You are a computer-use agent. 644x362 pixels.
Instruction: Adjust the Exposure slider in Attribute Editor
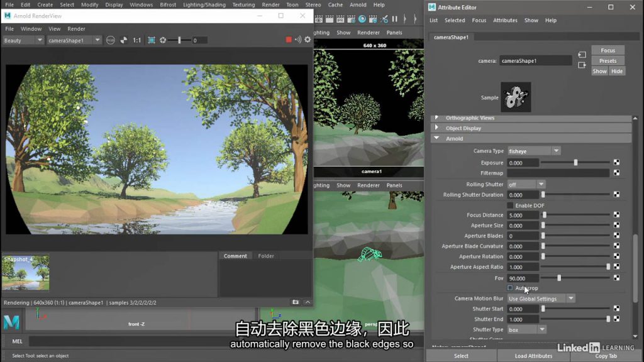[576, 163]
